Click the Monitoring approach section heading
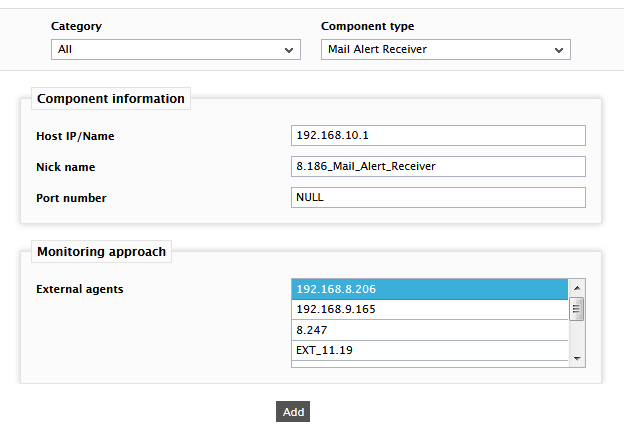624x446 pixels. [x=101, y=251]
